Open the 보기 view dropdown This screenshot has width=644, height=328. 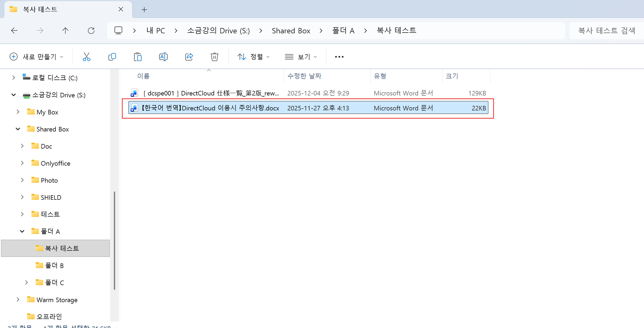[301, 57]
